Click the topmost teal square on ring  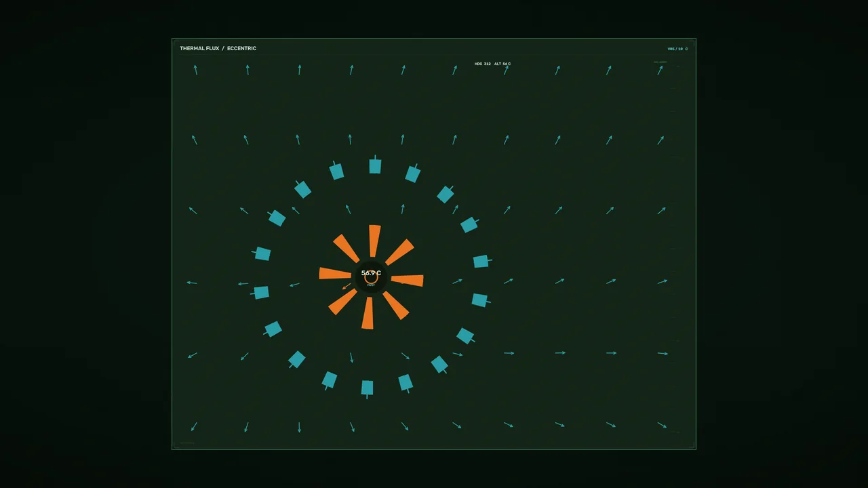(375, 166)
